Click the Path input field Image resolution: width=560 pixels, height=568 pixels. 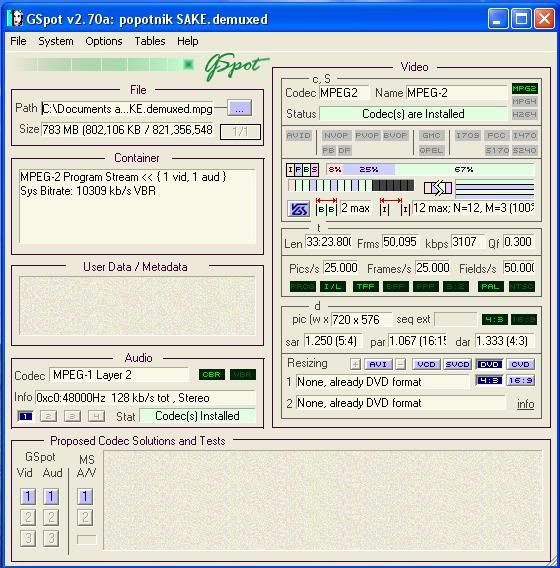tap(128, 109)
